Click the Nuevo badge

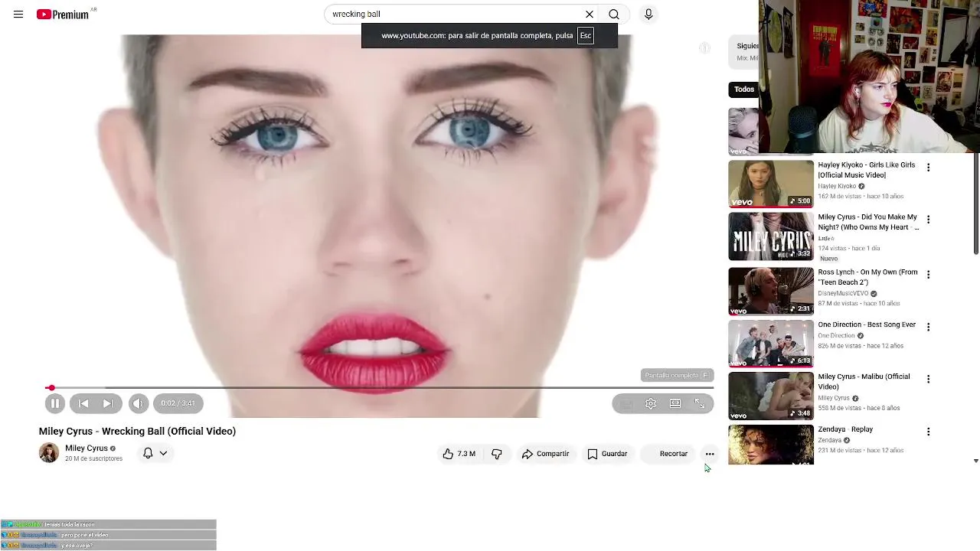tap(828, 259)
